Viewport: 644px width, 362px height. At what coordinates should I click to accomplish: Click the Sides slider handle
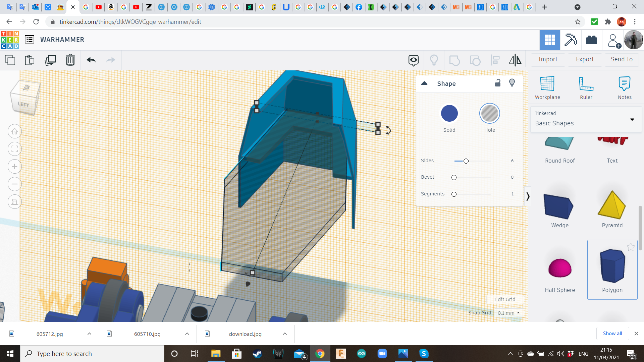coord(466,161)
